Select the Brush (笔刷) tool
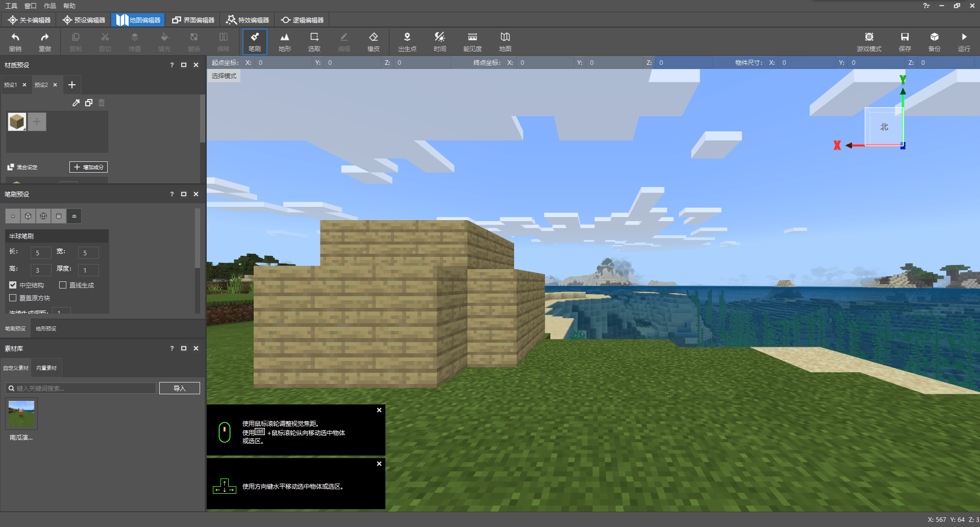Screen dimensions: 980x527 (x=255, y=41)
